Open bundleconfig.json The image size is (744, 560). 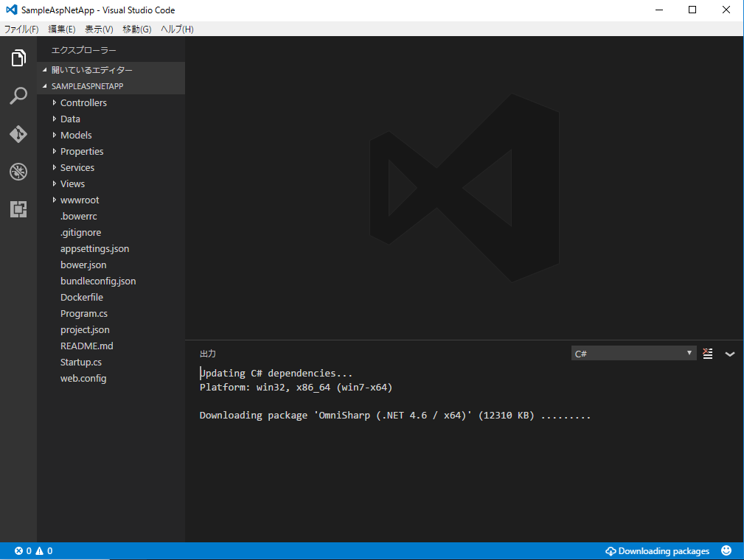[x=98, y=281]
